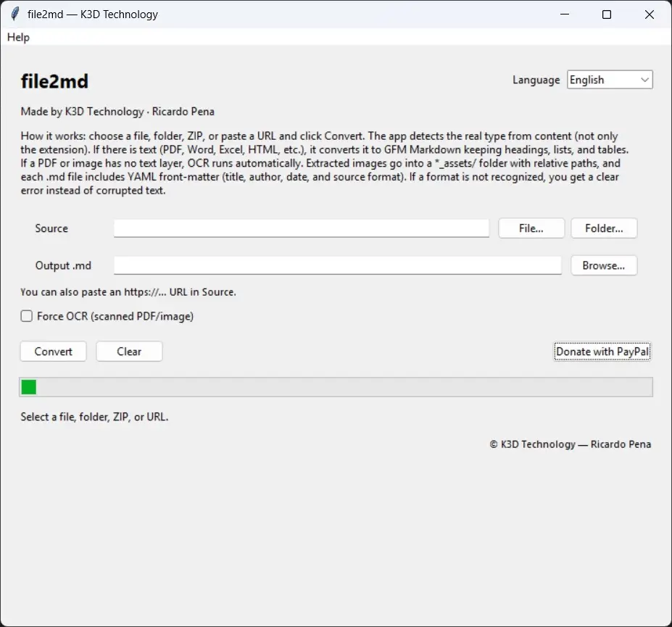Click the green conversion progress bar
Viewport: 672px width, 627px height.
coord(336,387)
